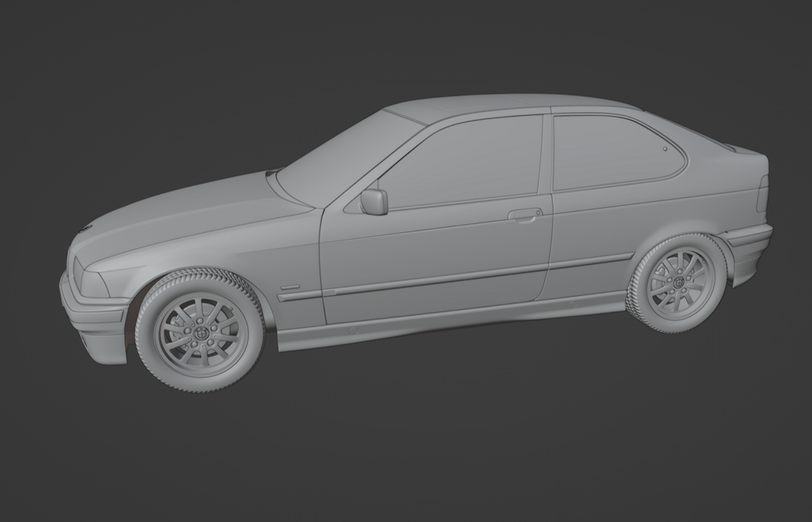Click the side mirror on the driver door
812x522 pixels.
374,202
